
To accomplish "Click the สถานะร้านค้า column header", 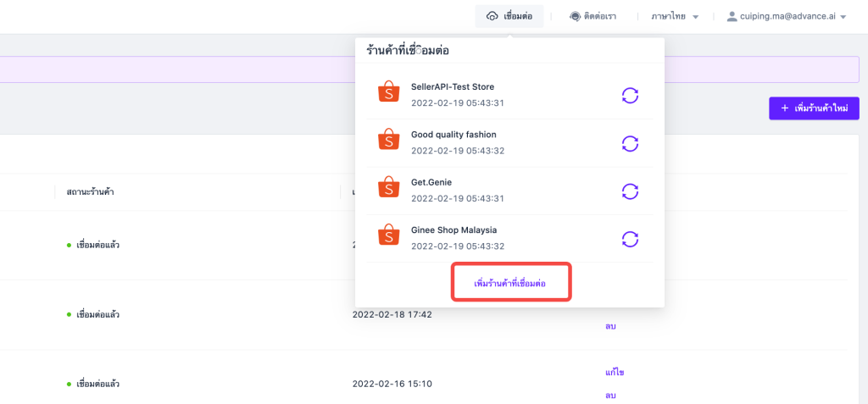I will coord(90,192).
